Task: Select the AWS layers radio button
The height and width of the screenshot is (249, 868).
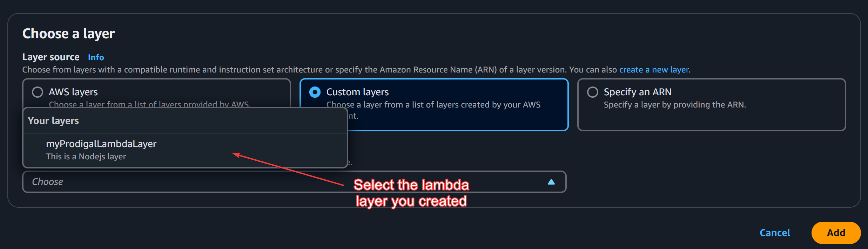Action: [x=38, y=92]
